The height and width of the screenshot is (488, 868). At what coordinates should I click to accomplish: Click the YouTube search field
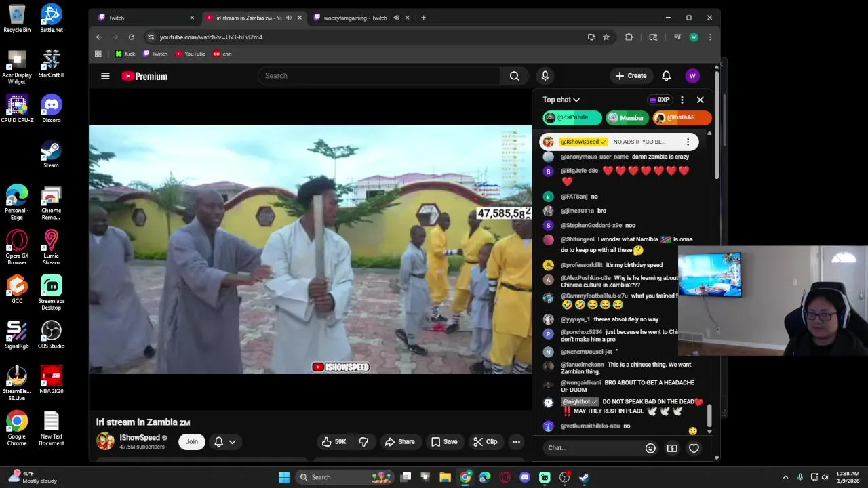[378, 76]
